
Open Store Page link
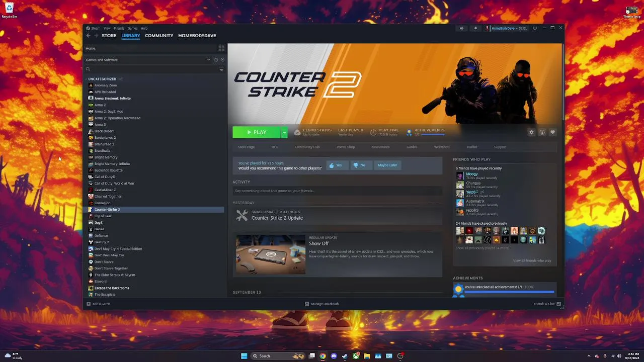point(247,147)
